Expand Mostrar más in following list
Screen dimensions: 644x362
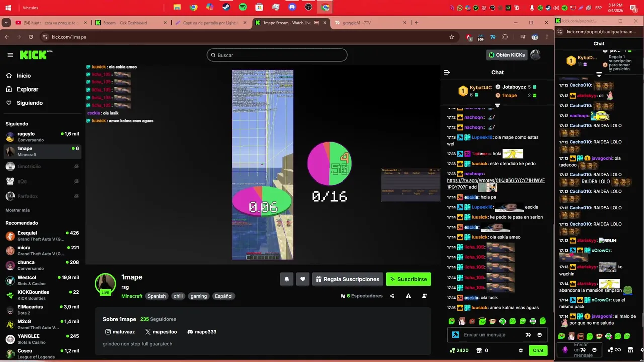[x=18, y=210]
